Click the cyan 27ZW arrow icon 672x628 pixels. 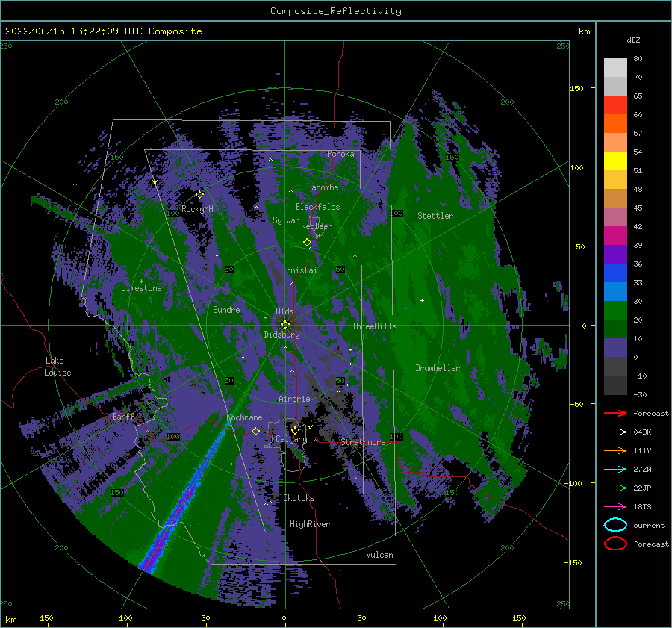pos(615,470)
